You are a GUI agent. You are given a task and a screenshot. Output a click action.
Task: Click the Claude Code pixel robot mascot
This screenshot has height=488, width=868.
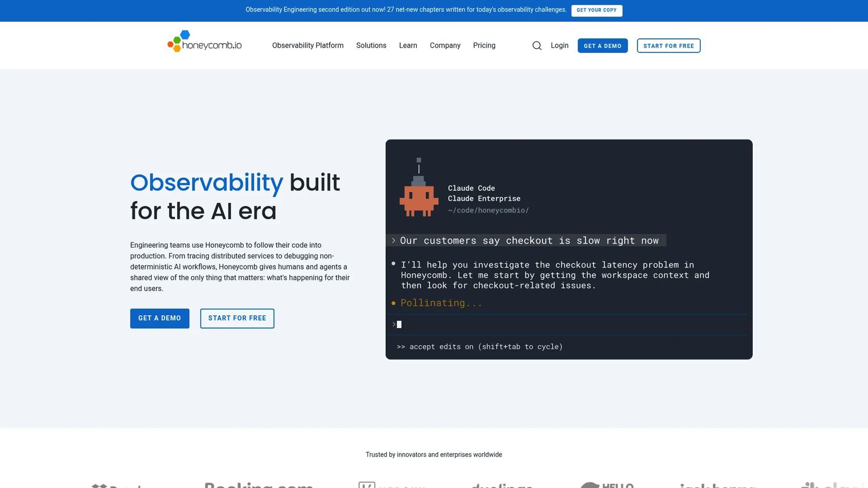pos(419,187)
